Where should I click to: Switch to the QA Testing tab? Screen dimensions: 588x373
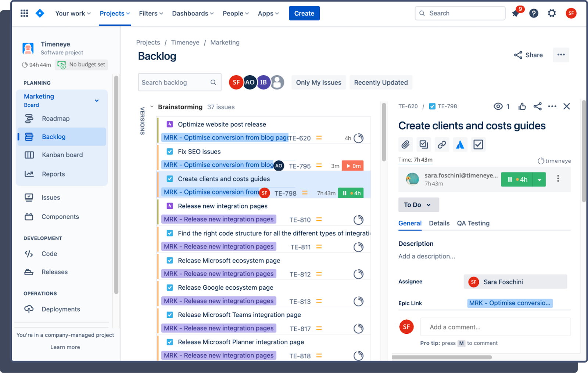pos(473,223)
